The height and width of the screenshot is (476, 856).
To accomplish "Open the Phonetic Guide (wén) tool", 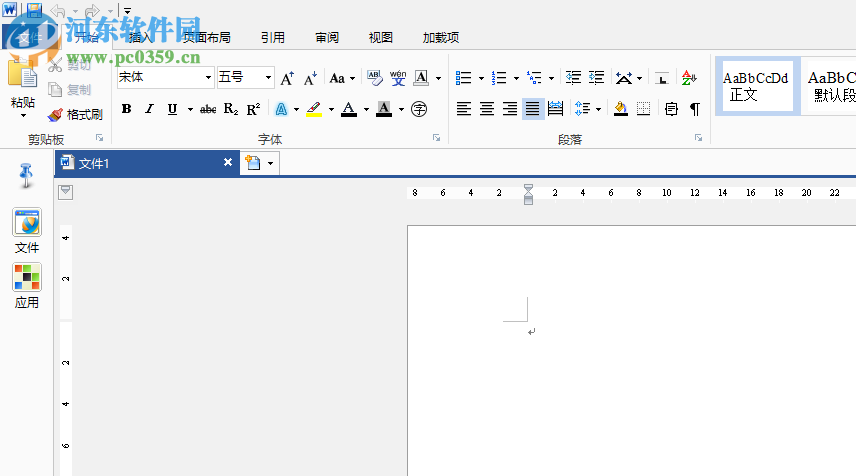I will coord(398,78).
